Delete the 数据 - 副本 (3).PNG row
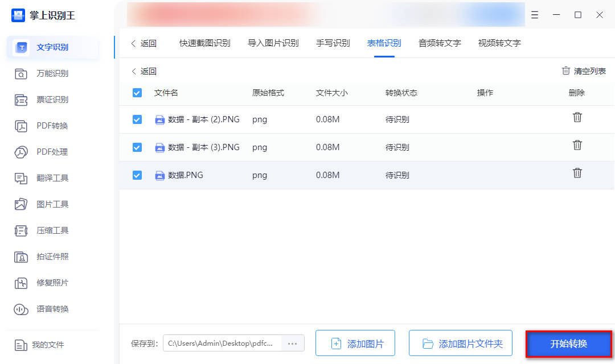 point(577,145)
